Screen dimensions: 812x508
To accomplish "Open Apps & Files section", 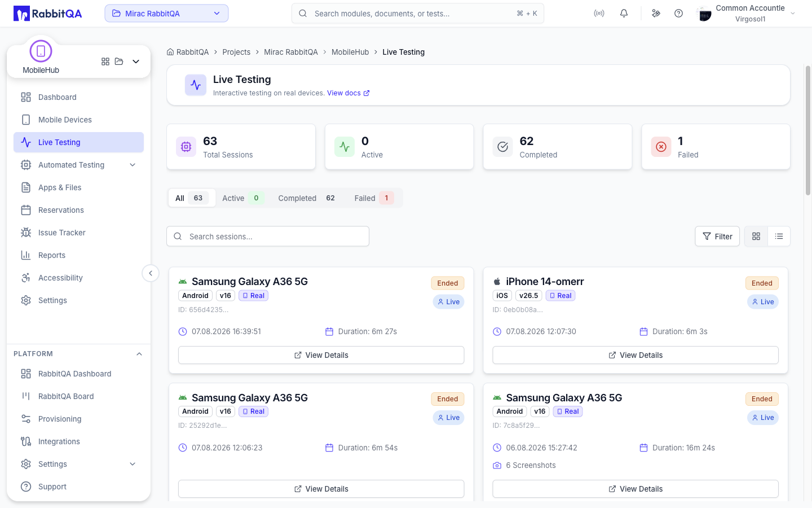I will coord(78,187).
